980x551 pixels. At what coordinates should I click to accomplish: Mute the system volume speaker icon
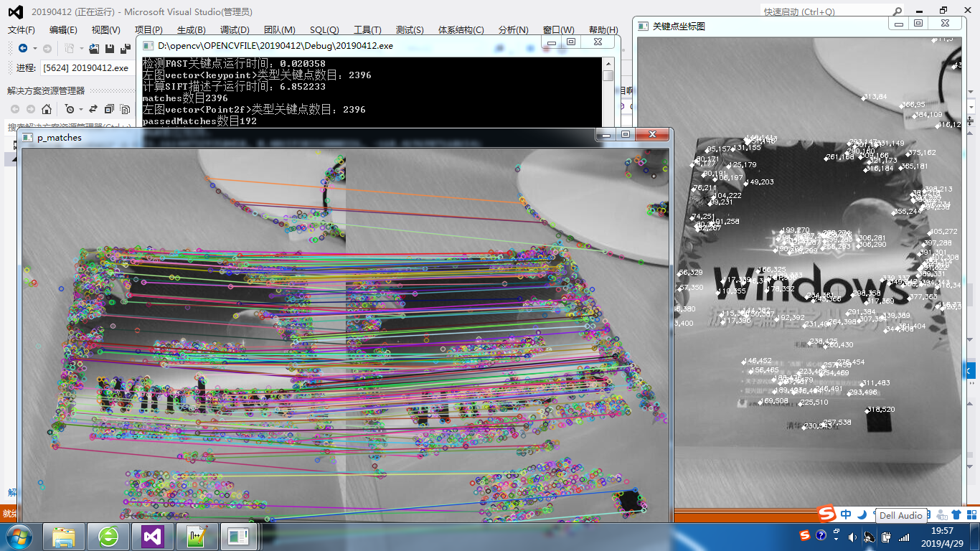pos(852,537)
